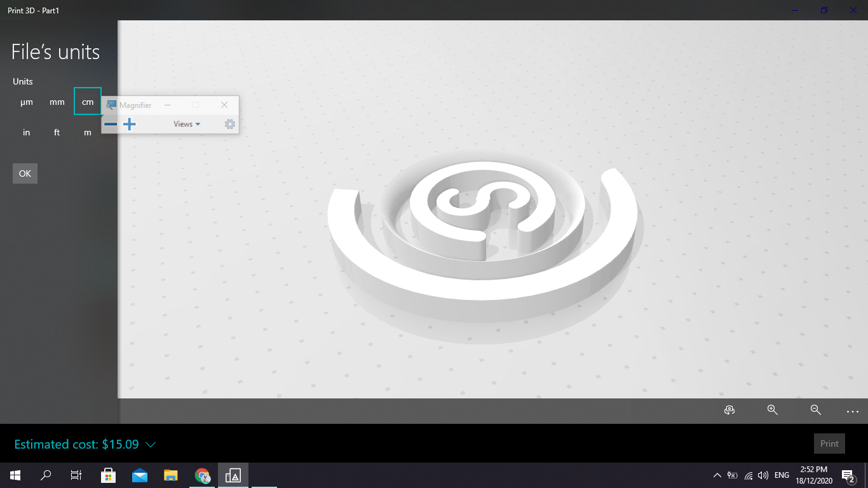Reset the 3D view camera icon
Image resolution: width=868 pixels, height=488 pixels.
tap(729, 410)
